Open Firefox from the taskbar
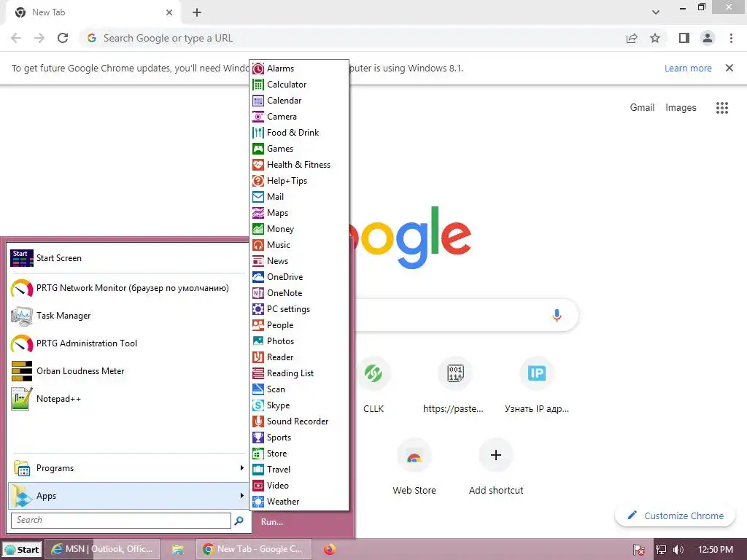 coord(330,550)
